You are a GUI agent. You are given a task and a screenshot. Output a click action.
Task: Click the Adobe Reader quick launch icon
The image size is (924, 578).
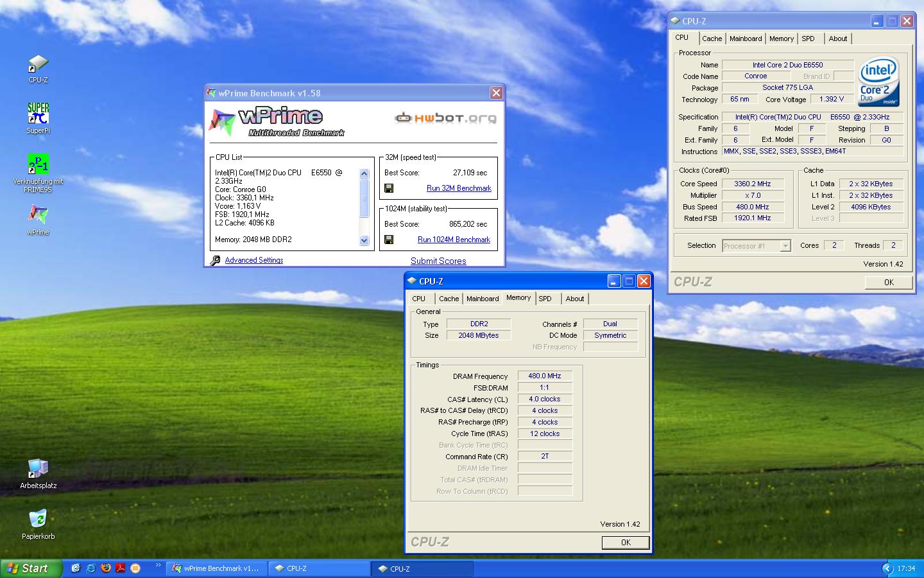120,568
